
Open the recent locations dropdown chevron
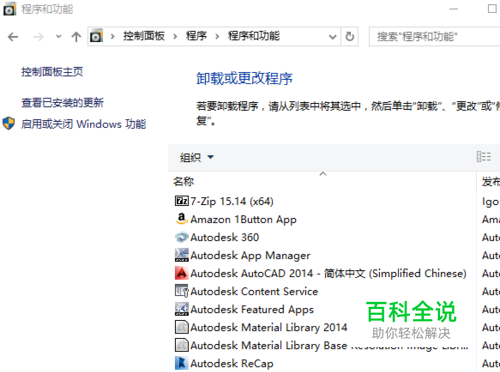tap(59, 36)
